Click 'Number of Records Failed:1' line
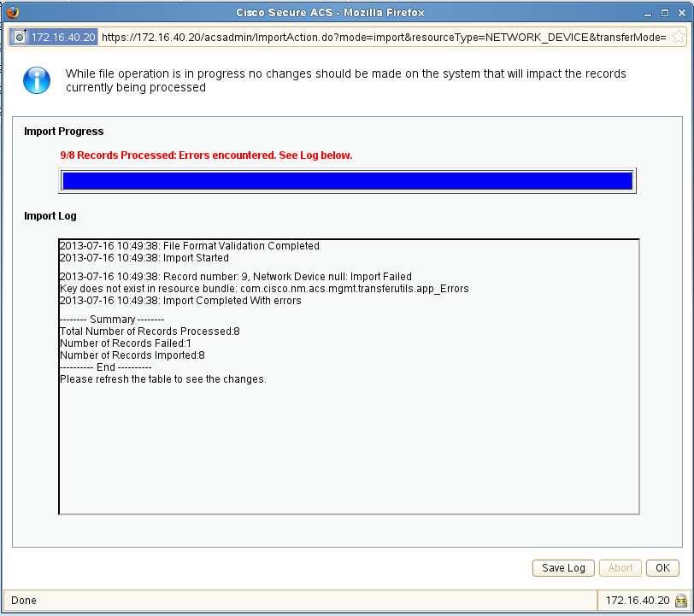 point(126,343)
